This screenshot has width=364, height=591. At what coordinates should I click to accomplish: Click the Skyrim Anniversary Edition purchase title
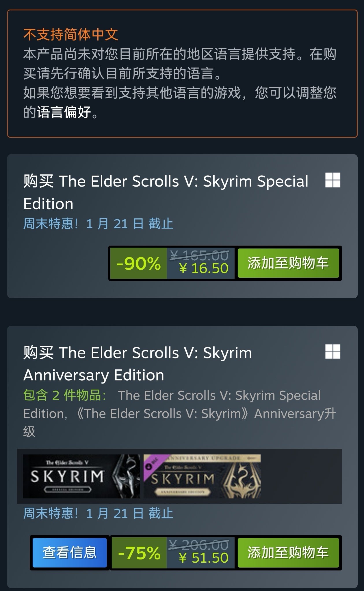pyautogui.click(x=138, y=364)
